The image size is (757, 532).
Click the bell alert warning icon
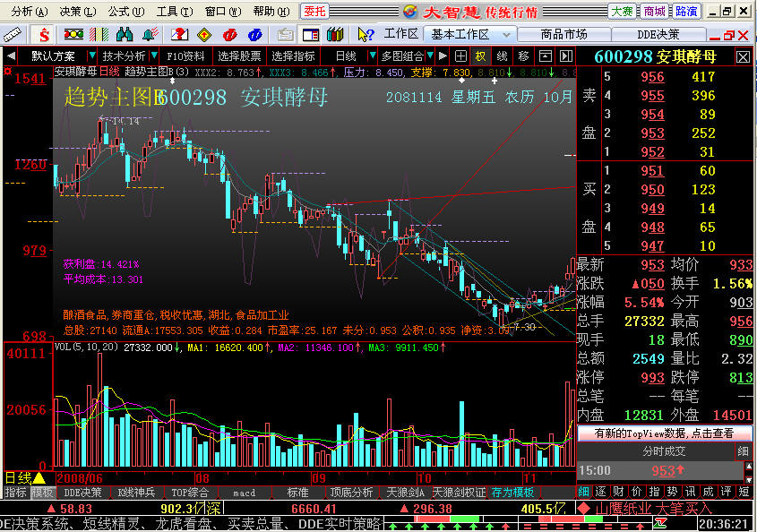pos(151,34)
